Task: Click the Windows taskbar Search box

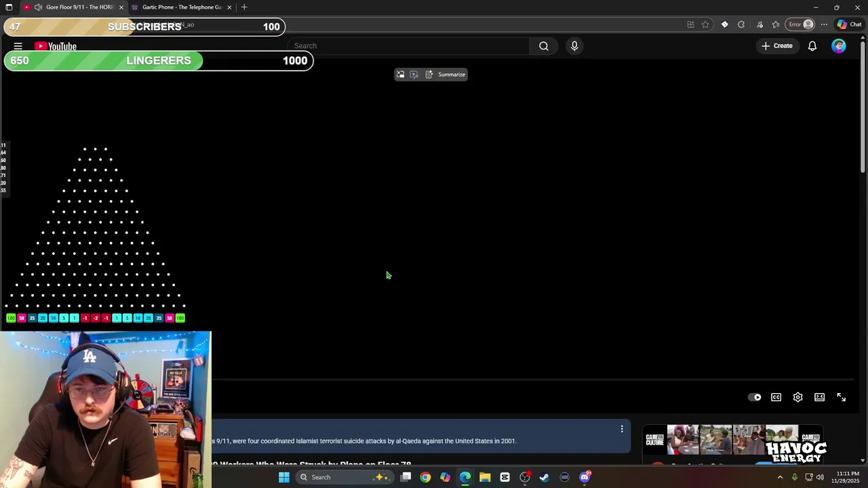Action: coord(345,477)
